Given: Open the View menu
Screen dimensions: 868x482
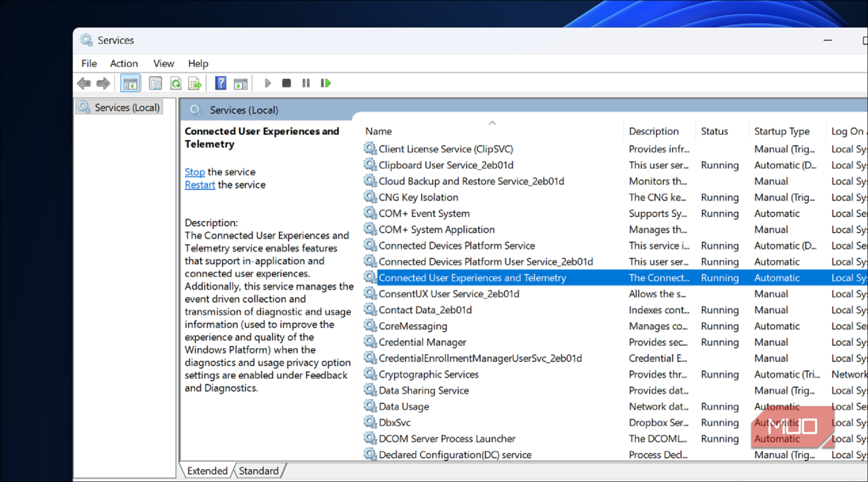Looking at the screenshot, I should click(x=163, y=63).
